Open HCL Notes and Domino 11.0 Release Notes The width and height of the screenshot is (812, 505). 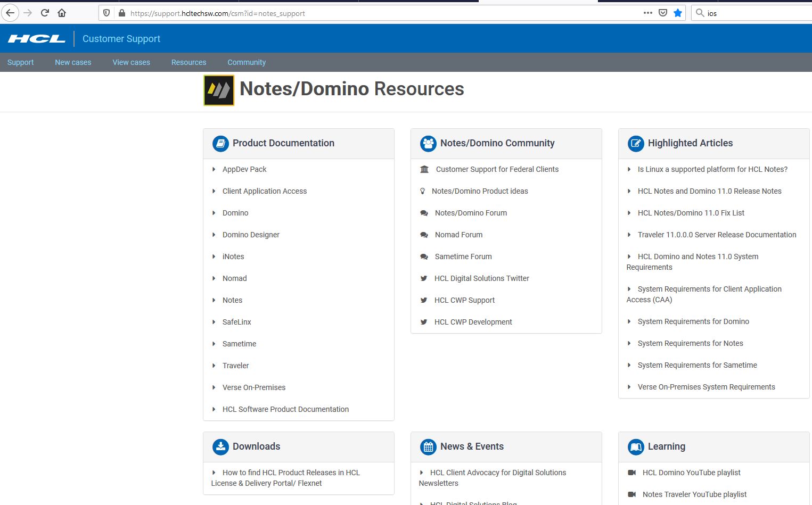710,191
